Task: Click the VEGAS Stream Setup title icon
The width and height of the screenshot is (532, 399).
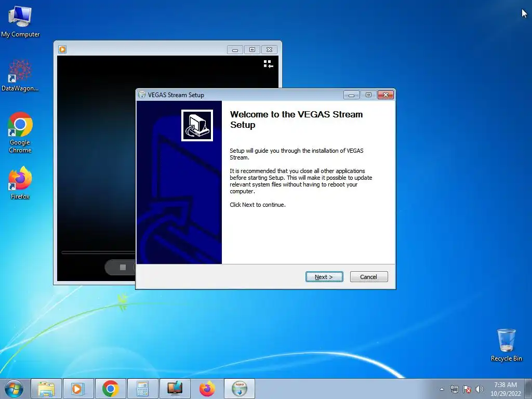Action: 142,95
